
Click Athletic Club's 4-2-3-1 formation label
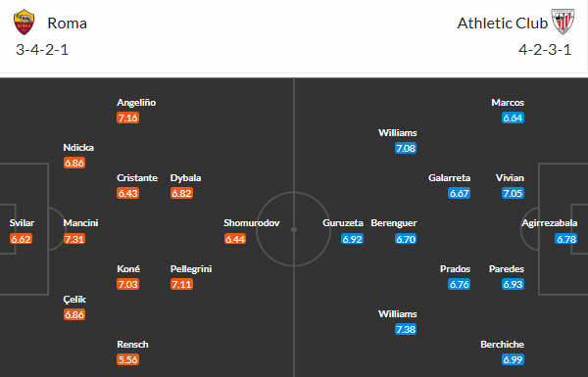point(545,50)
